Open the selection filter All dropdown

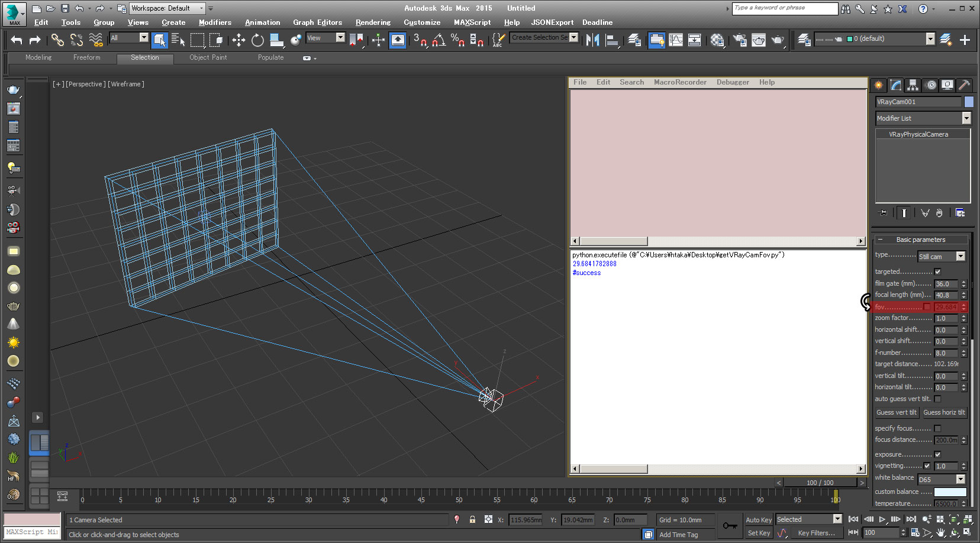click(129, 38)
